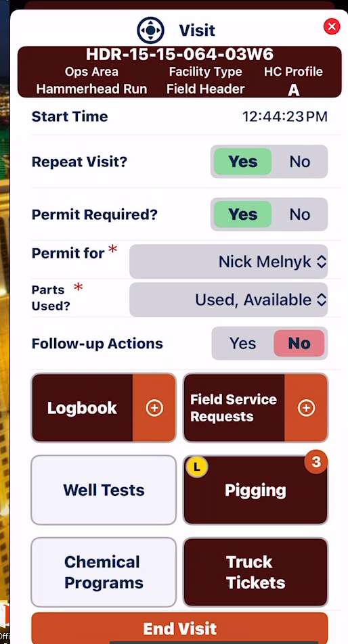This screenshot has height=644, width=348.
Task: Set Permit Required to No
Action: (299, 214)
